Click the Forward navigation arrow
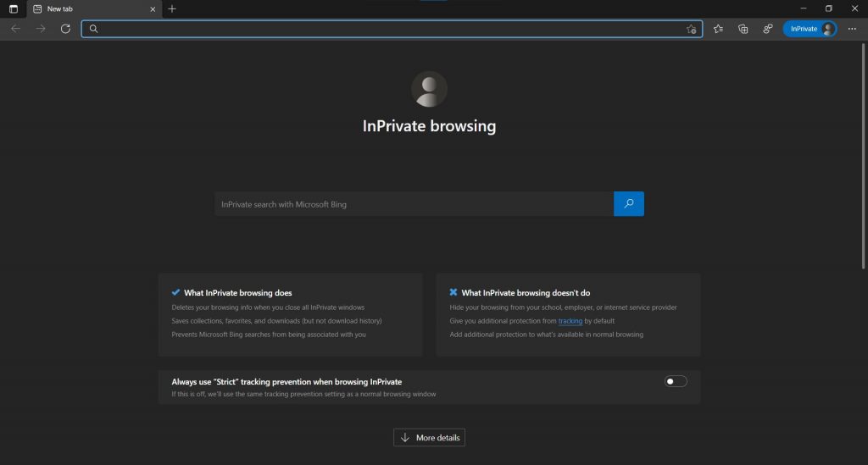 coord(41,29)
